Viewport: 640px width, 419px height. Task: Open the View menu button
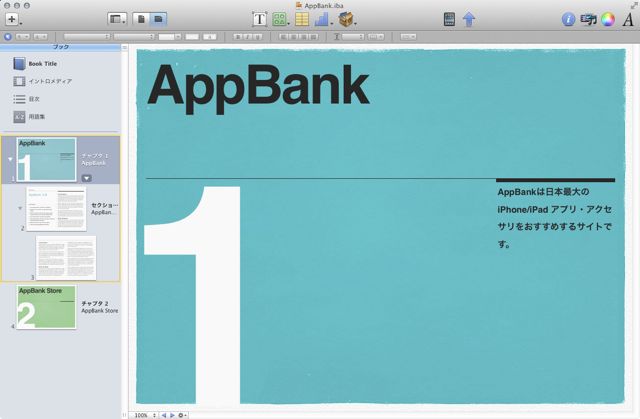(x=116, y=19)
